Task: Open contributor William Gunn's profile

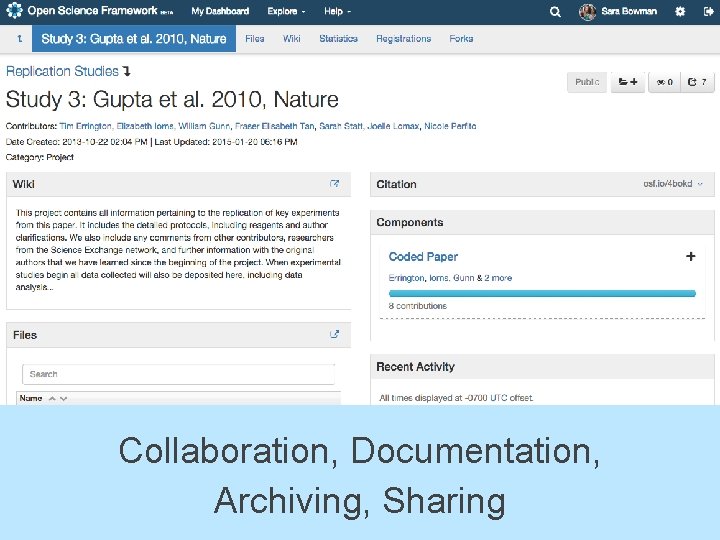Action: tap(204, 126)
